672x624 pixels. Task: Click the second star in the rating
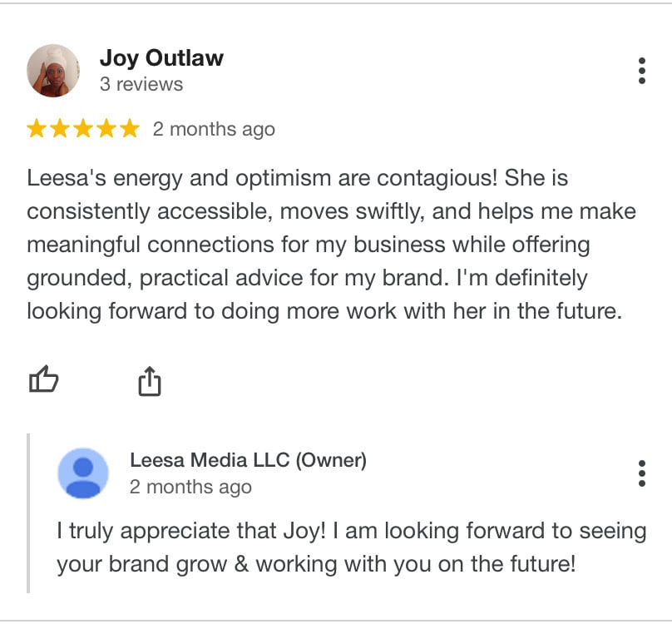[61, 129]
